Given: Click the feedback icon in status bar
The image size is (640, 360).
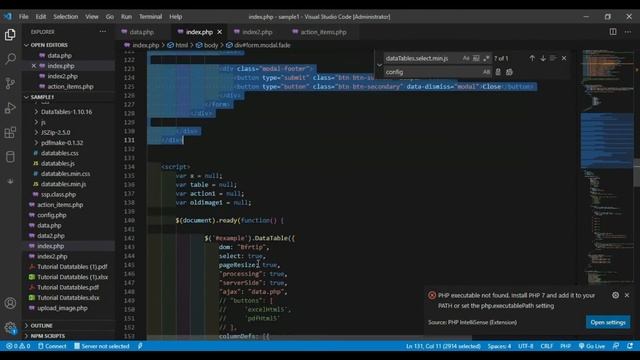Looking at the screenshot, I should pyautogui.click(x=616, y=346).
